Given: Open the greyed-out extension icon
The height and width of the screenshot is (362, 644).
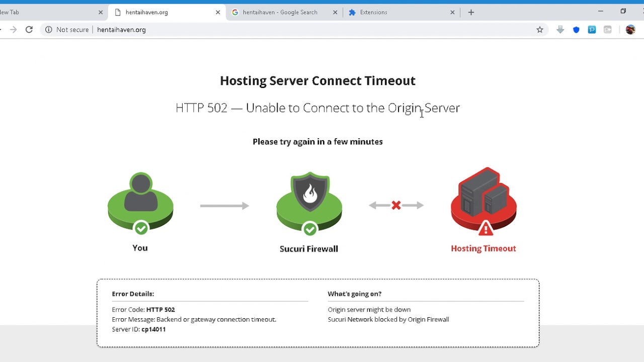Looking at the screenshot, I should (608, 30).
